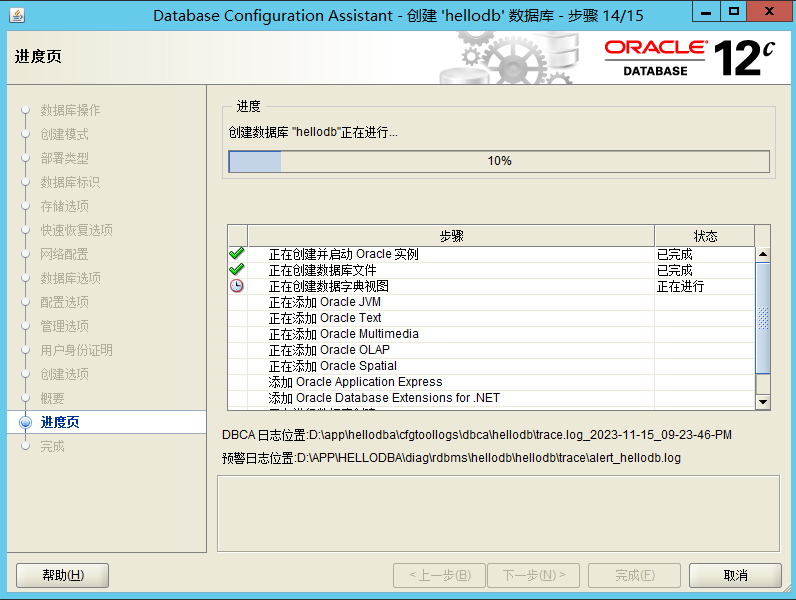Select 数据库标识 in the wizard sidebar

70,182
